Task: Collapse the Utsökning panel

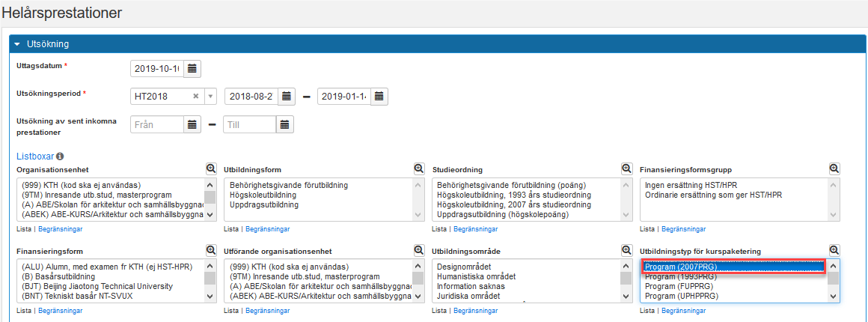Action: tap(18, 44)
